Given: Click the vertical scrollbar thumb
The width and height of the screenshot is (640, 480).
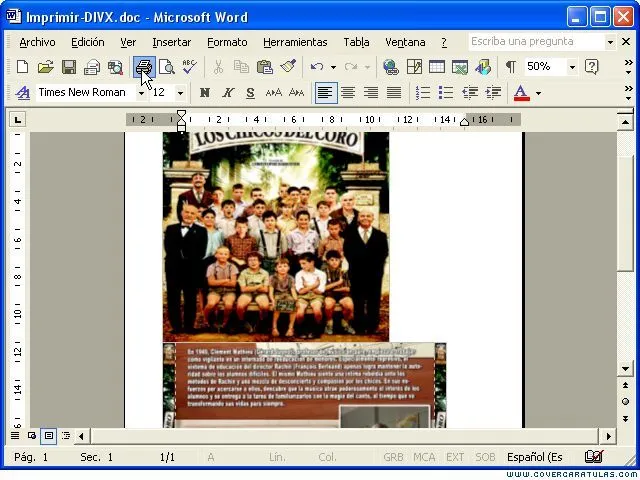Looking at the screenshot, I should point(625,213).
